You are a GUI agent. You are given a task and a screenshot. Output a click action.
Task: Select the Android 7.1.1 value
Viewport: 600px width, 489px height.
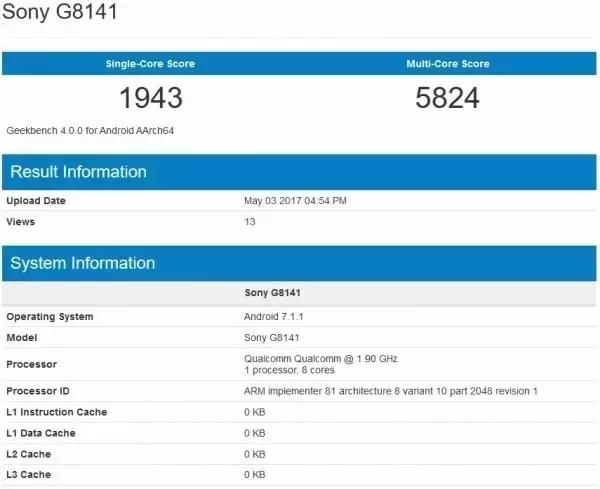pyautogui.click(x=274, y=316)
